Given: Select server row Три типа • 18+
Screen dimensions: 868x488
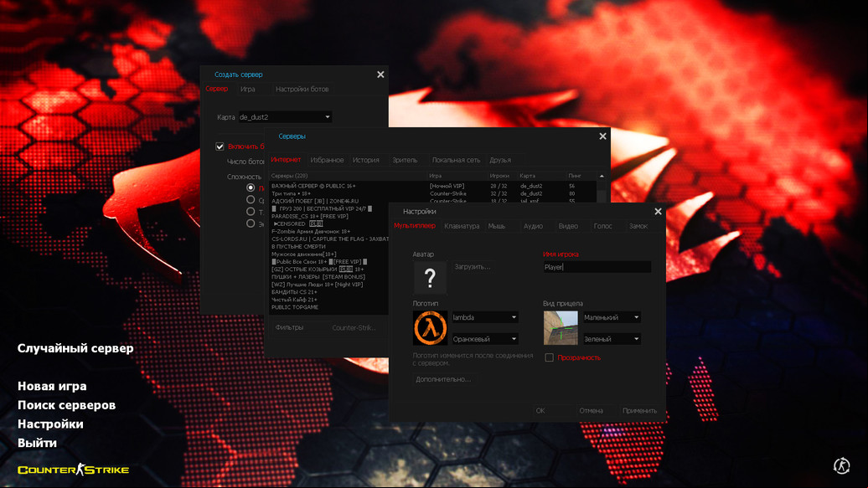Looking at the screenshot, I should (x=433, y=193).
